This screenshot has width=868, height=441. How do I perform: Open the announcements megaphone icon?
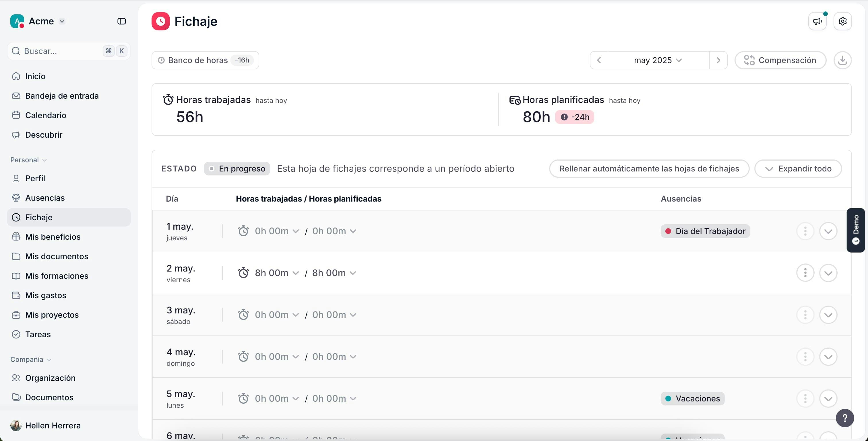[817, 21]
